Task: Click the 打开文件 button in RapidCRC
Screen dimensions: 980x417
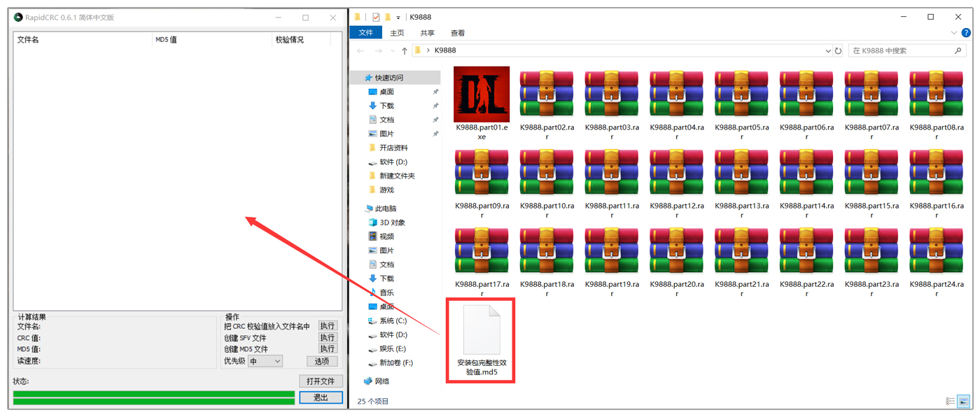Action: (x=321, y=381)
